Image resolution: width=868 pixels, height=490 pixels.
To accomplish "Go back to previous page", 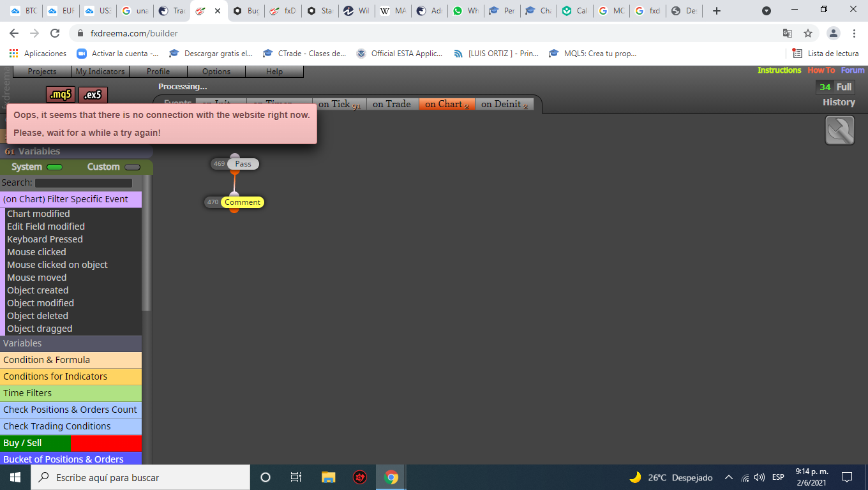I will pos(14,33).
